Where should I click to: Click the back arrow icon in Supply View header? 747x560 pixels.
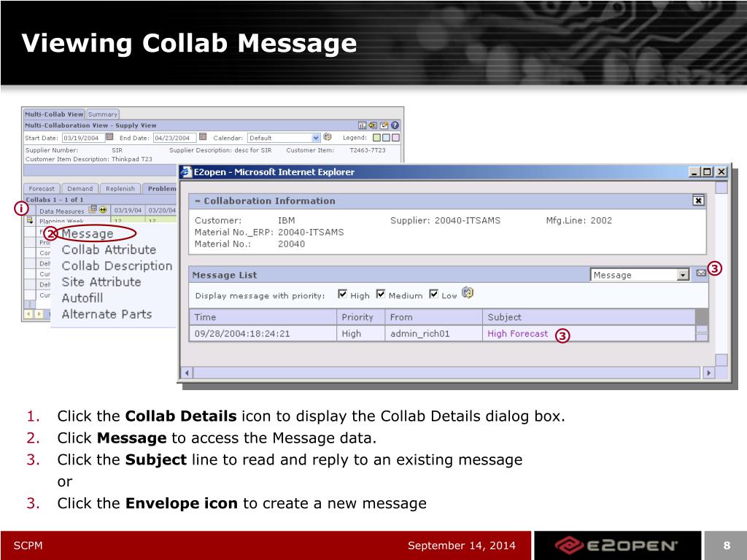coord(373,125)
